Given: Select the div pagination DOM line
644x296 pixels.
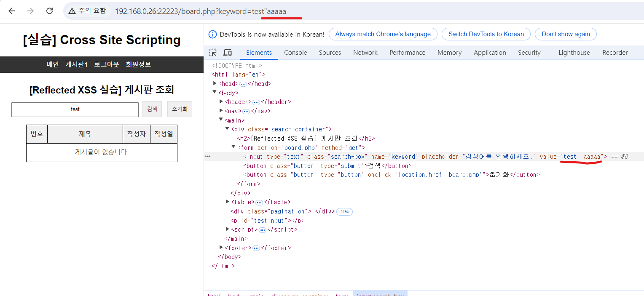Looking at the screenshot, I should 283,211.
